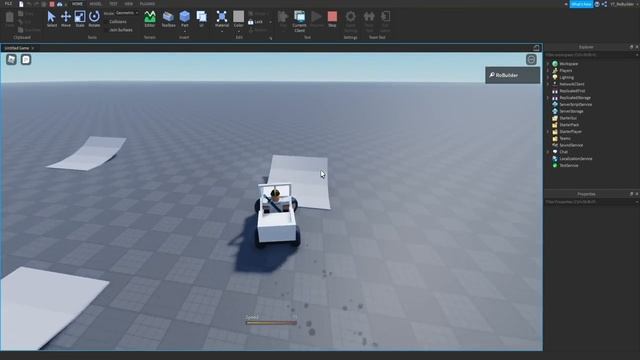This screenshot has height=360, width=640.
Task: Click the publish cloud icon in quick access bar
Action: [60, 4]
